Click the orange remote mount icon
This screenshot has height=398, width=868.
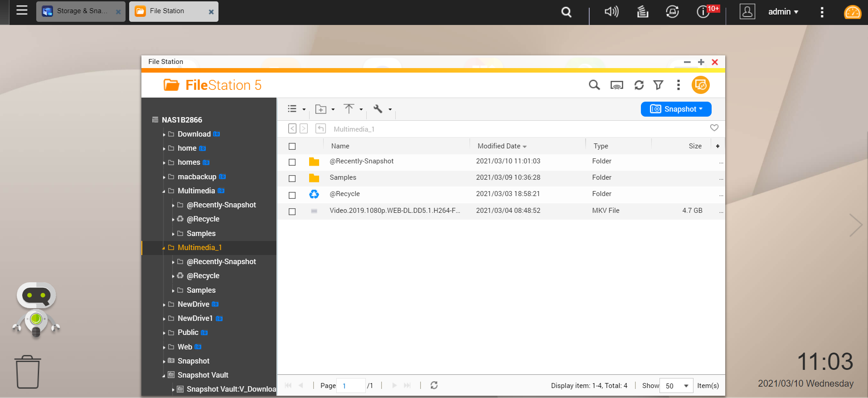(x=700, y=85)
